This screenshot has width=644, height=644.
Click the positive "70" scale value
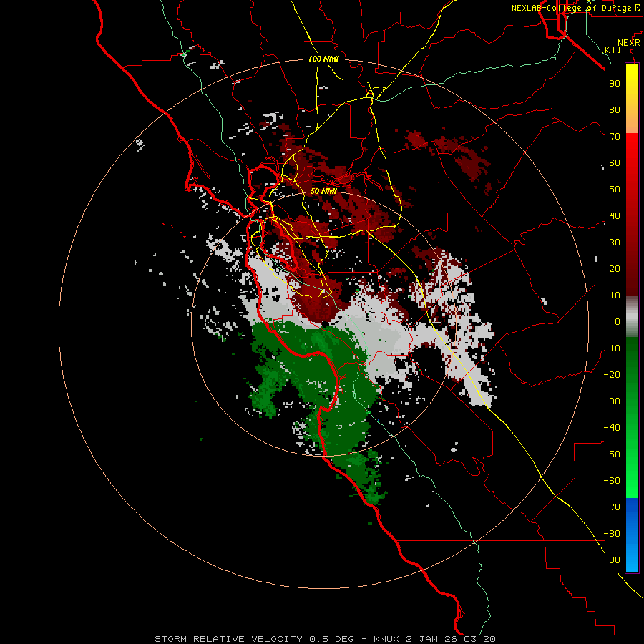[x=615, y=137]
